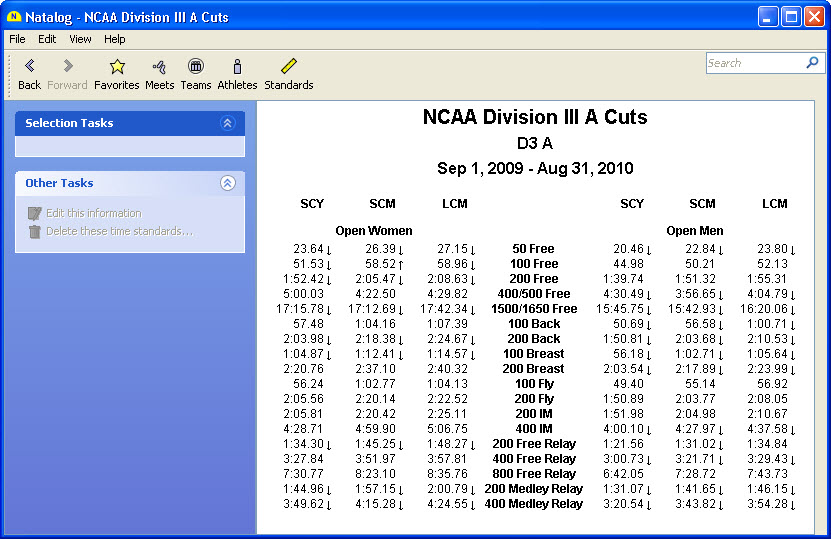Click inside the Search input field
This screenshot has width=831, height=539.
[753, 63]
